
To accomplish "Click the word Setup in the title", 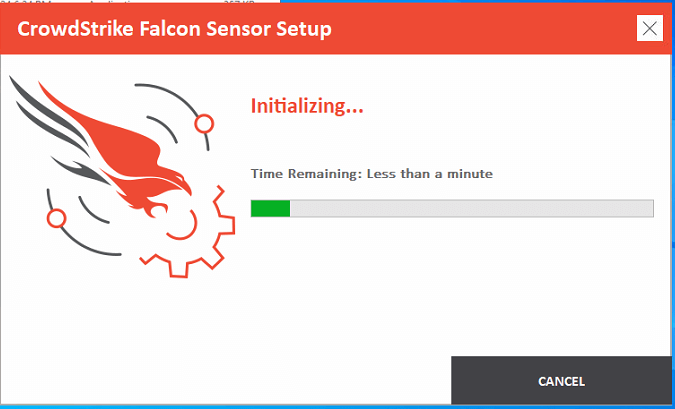I will pos(304,30).
